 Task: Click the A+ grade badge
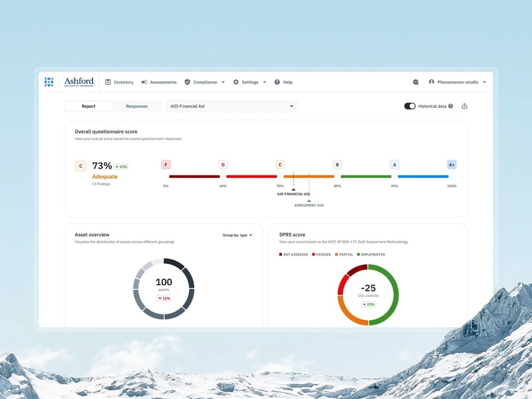[x=451, y=164]
